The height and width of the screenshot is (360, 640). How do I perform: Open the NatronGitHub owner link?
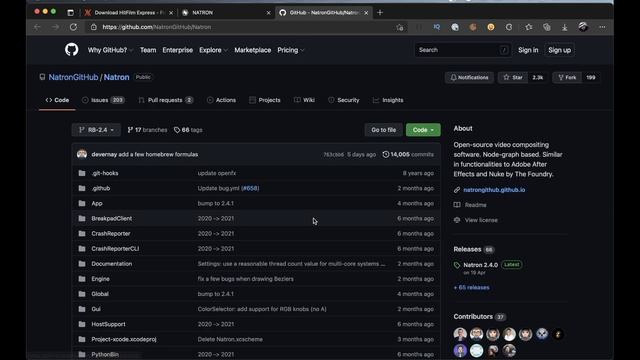click(73, 77)
